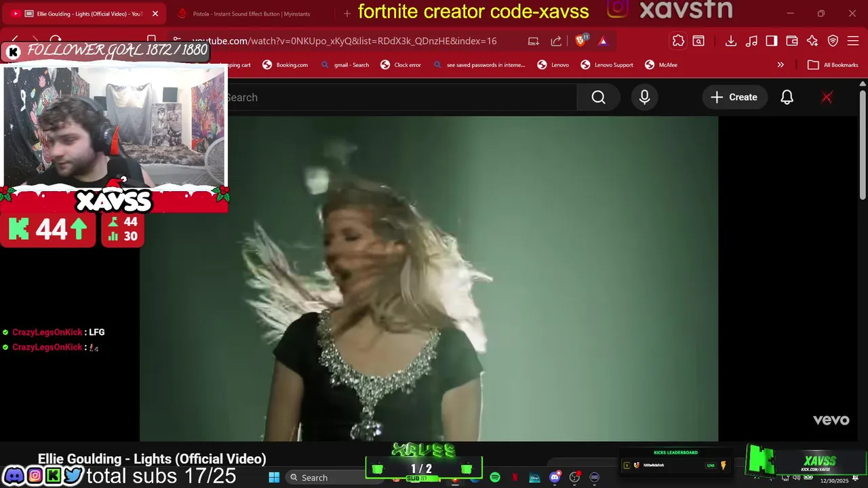Open the Playlist music note icon
This screenshot has height=488, width=868.
coord(751,41)
